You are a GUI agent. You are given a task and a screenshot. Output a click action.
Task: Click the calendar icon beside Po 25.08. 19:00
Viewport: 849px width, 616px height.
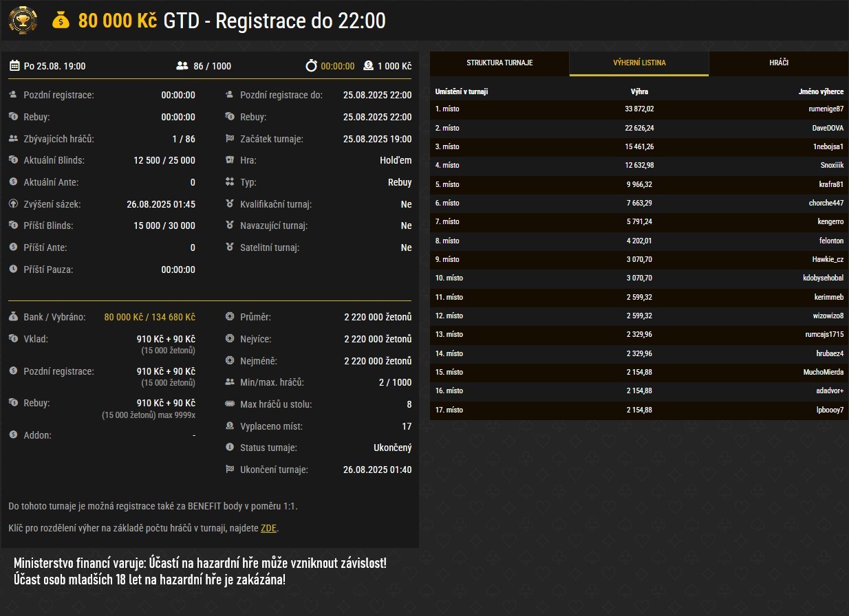(14, 66)
